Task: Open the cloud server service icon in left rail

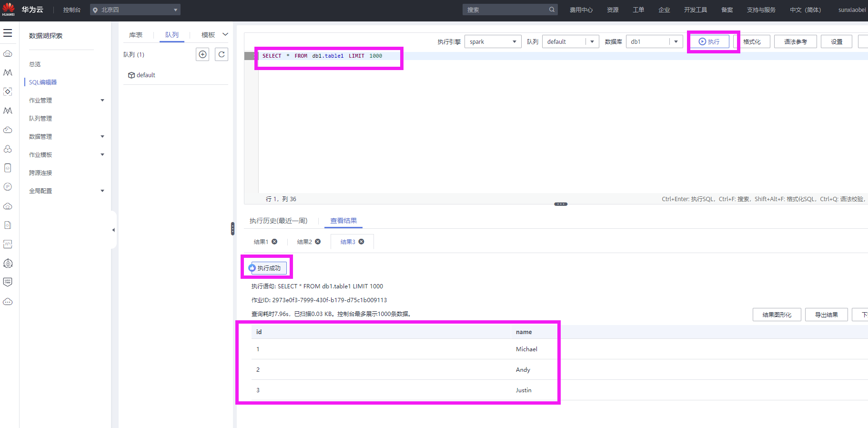Action: [8, 54]
